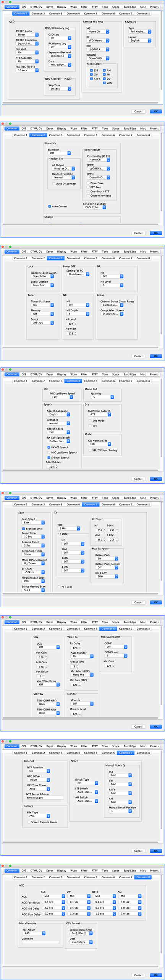Enable SSB/CW Sync Tuning checkbox

pyautogui.click(x=90, y=450)
